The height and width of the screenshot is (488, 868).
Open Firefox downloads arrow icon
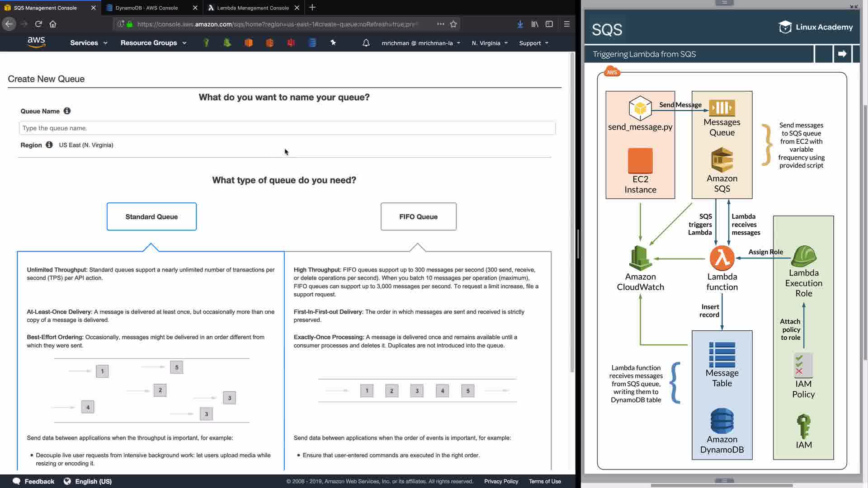click(520, 24)
